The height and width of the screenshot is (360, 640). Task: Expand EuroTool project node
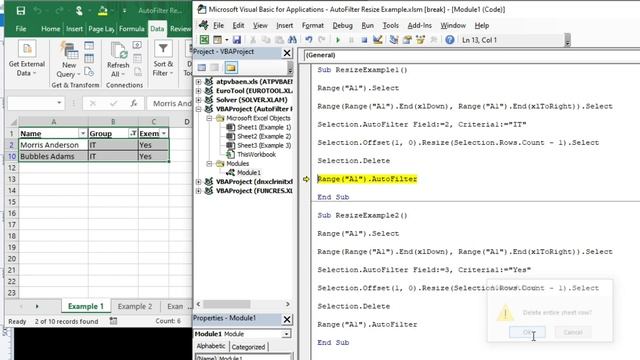pos(199,91)
